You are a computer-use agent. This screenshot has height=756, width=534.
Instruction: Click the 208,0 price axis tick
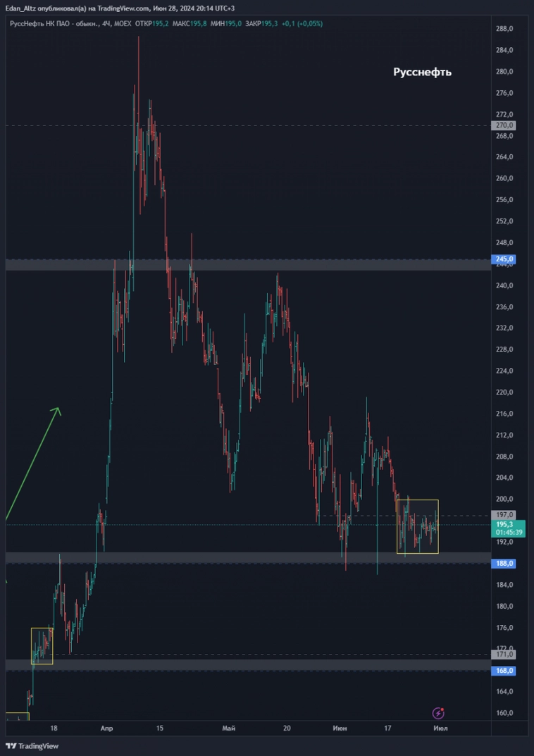click(503, 456)
